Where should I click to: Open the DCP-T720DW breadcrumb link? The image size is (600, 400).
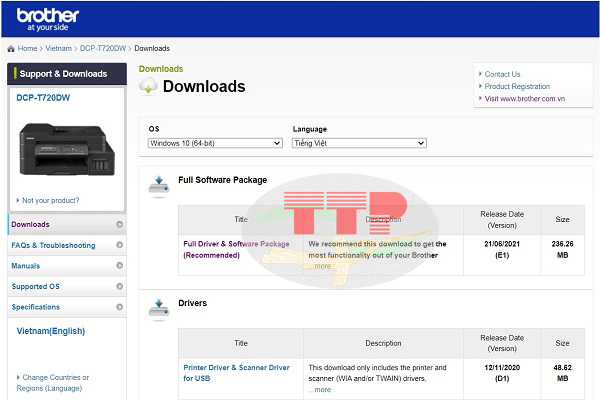click(x=103, y=48)
